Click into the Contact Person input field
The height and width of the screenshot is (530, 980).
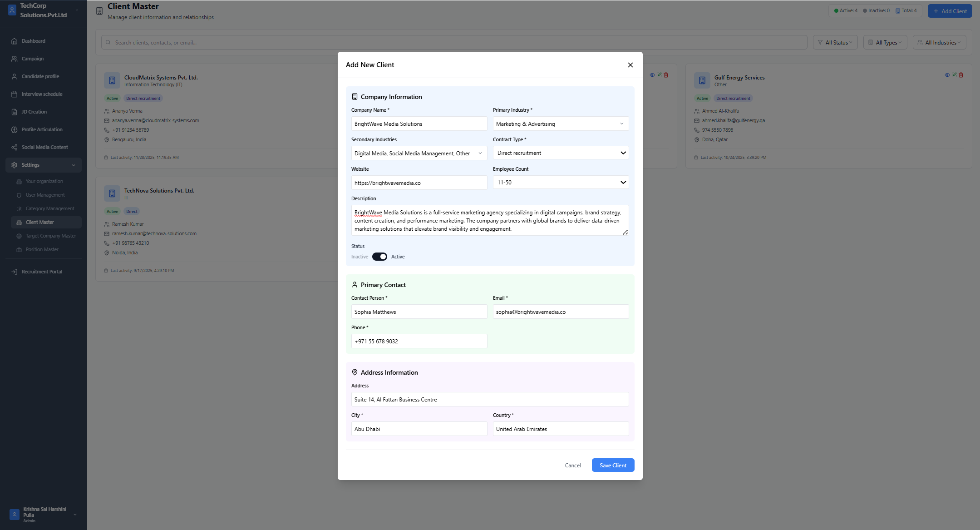pos(419,312)
